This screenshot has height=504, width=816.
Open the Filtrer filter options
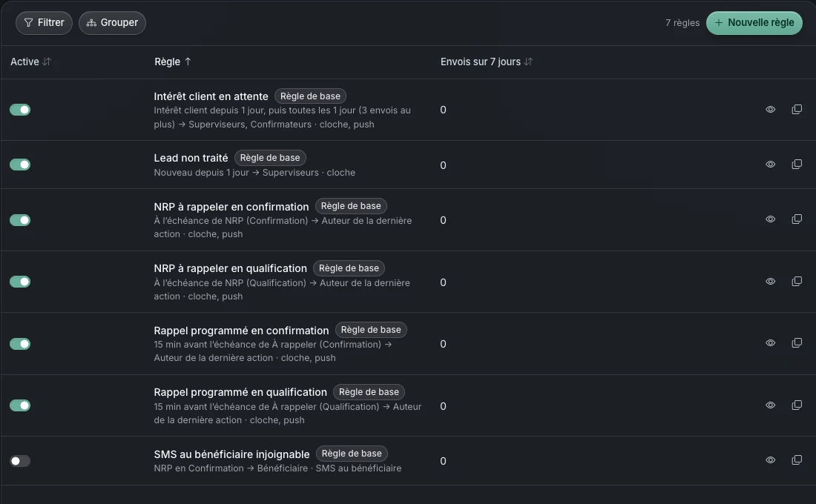click(x=44, y=23)
